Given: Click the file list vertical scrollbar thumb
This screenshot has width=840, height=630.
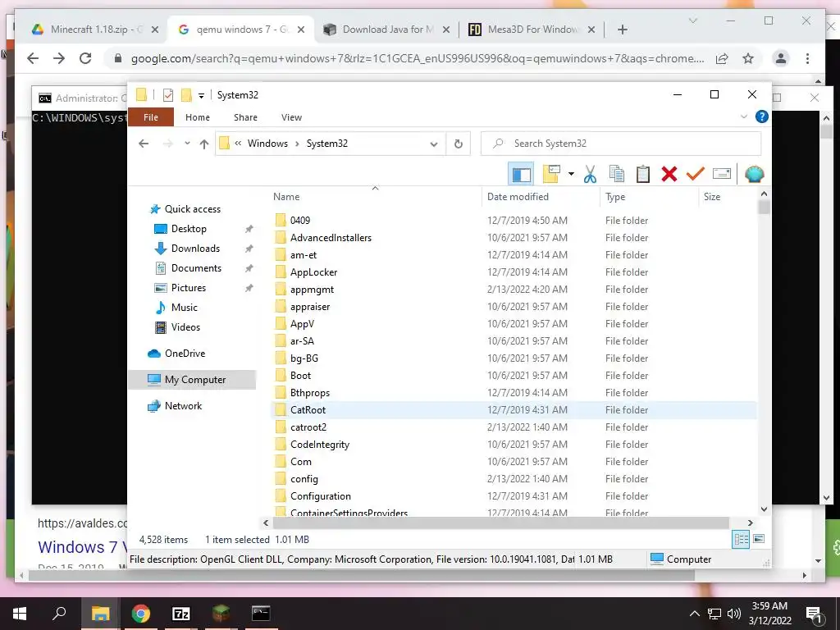Looking at the screenshot, I should pyautogui.click(x=764, y=208).
